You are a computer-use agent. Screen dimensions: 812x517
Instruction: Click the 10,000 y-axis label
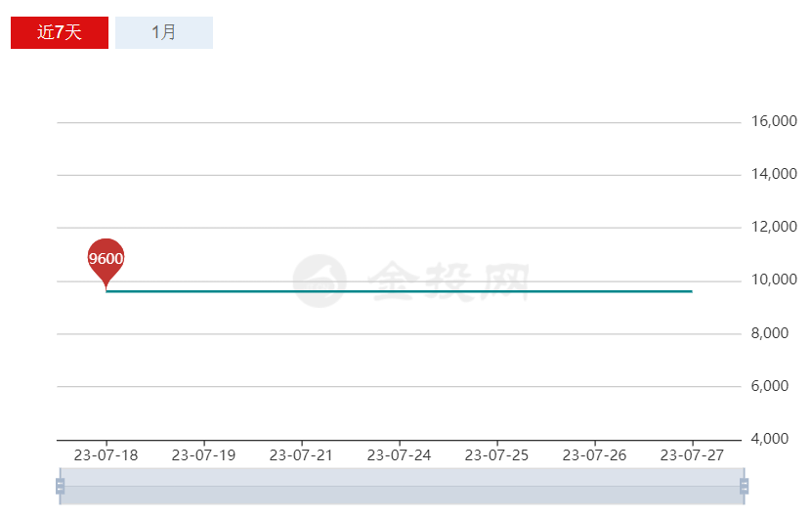click(774, 280)
